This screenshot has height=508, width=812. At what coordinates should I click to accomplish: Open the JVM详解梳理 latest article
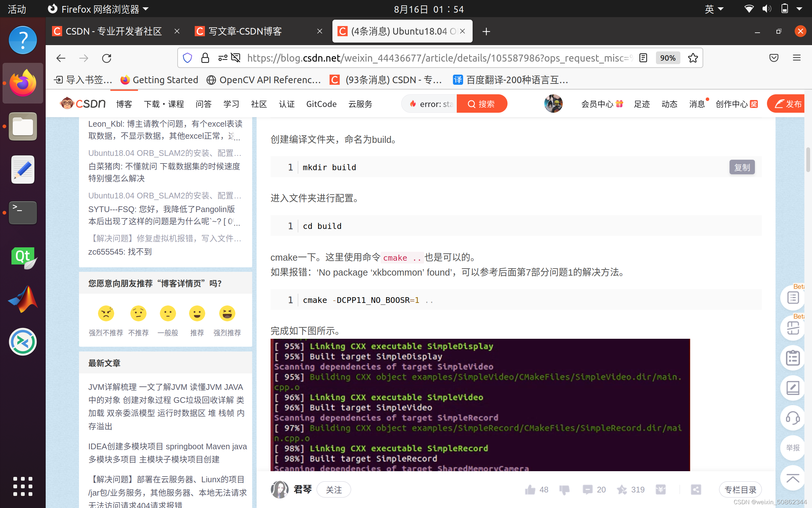point(167,406)
